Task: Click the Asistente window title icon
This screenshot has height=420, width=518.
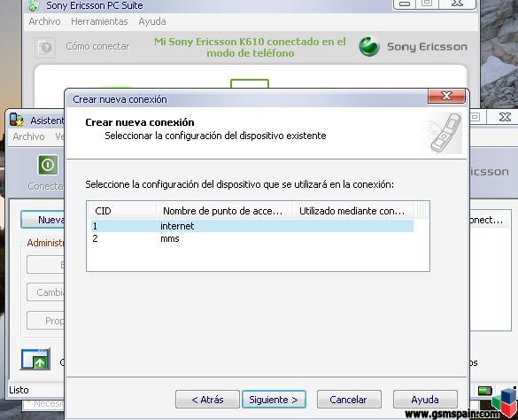Action: tap(17, 120)
